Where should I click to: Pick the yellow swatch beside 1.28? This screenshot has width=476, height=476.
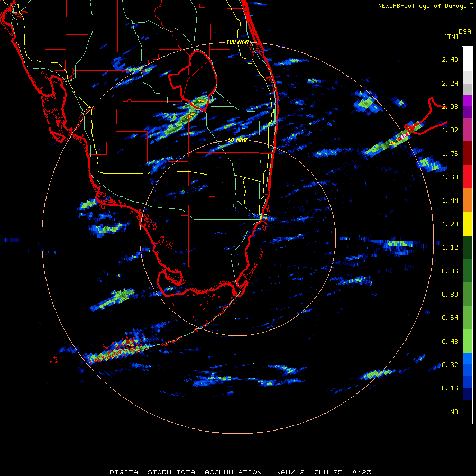[x=467, y=224]
